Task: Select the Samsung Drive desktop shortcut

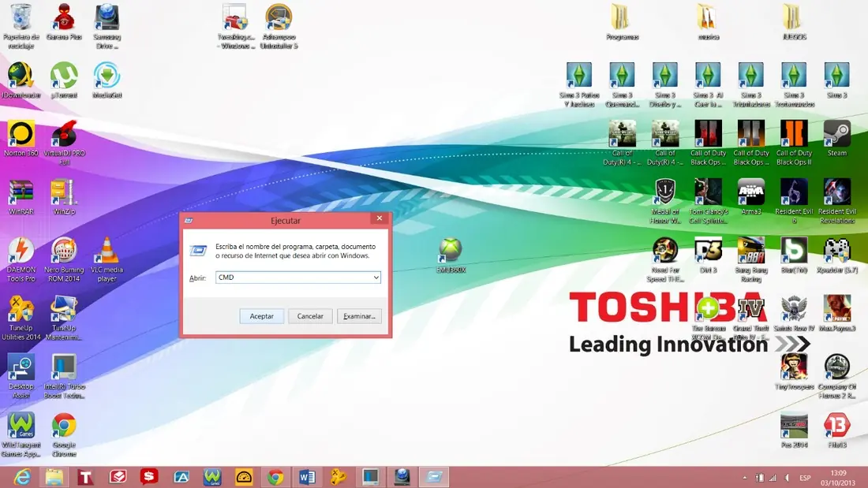Action: point(107,26)
